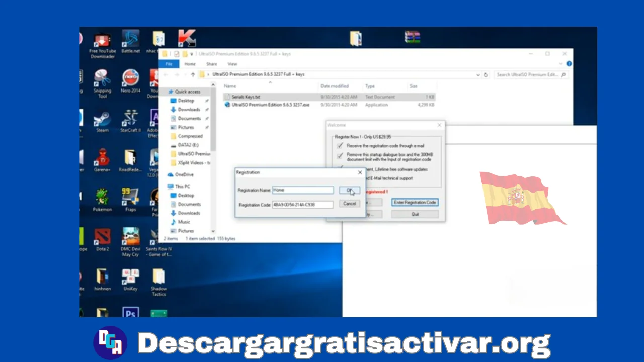The image size is (644, 362).
Task: Click the Registration Name input field
Action: (303, 190)
